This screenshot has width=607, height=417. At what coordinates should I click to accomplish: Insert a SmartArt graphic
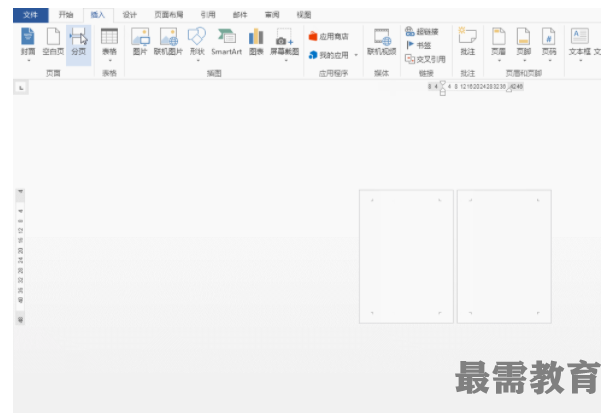pos(226,42)
